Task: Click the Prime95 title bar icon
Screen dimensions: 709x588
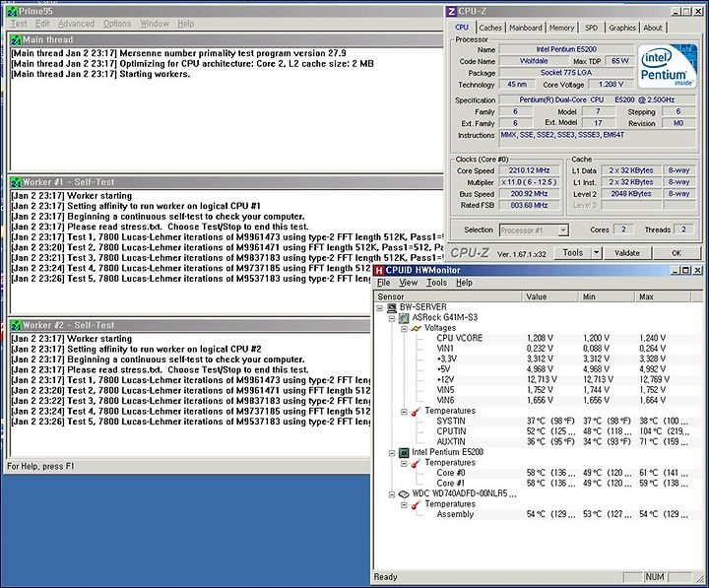Action: 12,11
